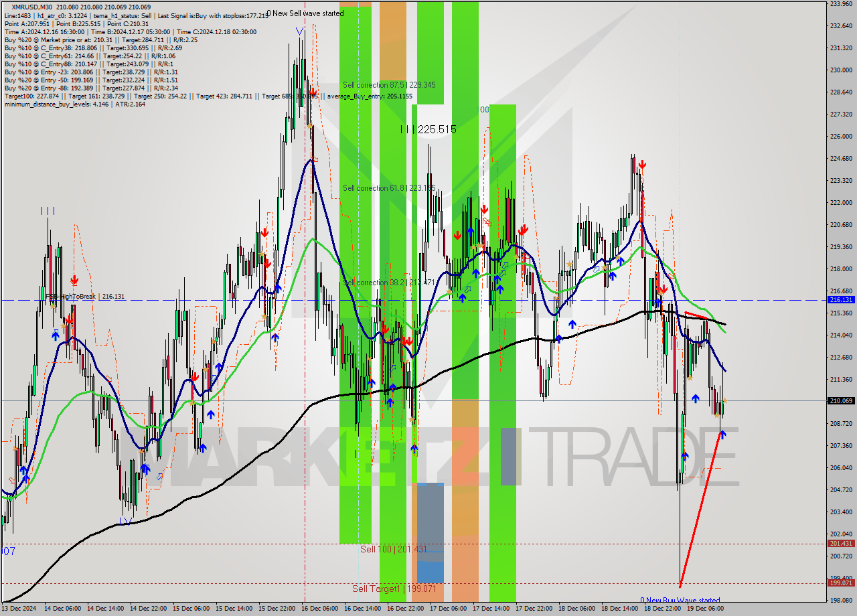Click the 233.960 price axis value
857x616 pixels.
coord(841,4)
